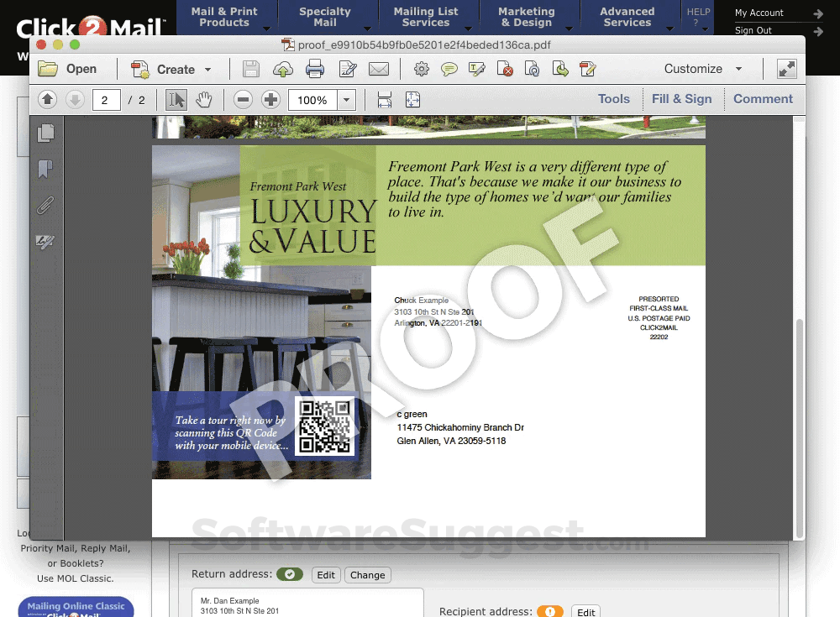This screenshot has width=840, height=617.
Task: Open the Print dialog
Action: pos(313,69)
